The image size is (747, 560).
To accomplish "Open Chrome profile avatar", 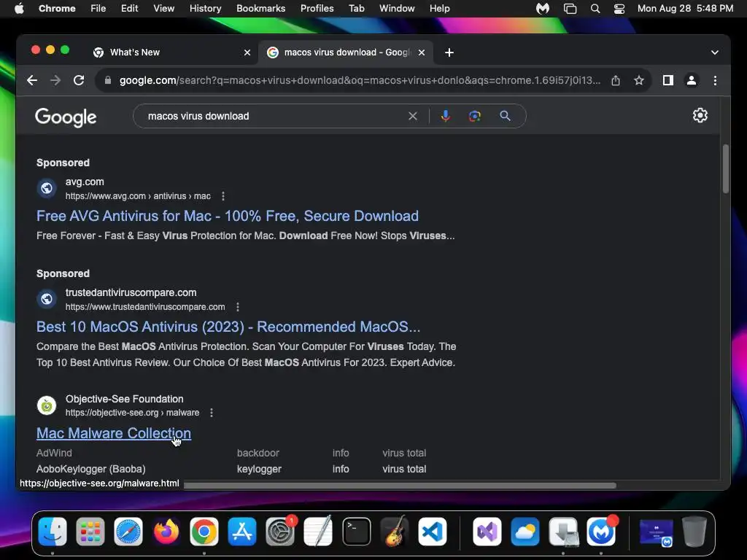I will click(692, 80).
